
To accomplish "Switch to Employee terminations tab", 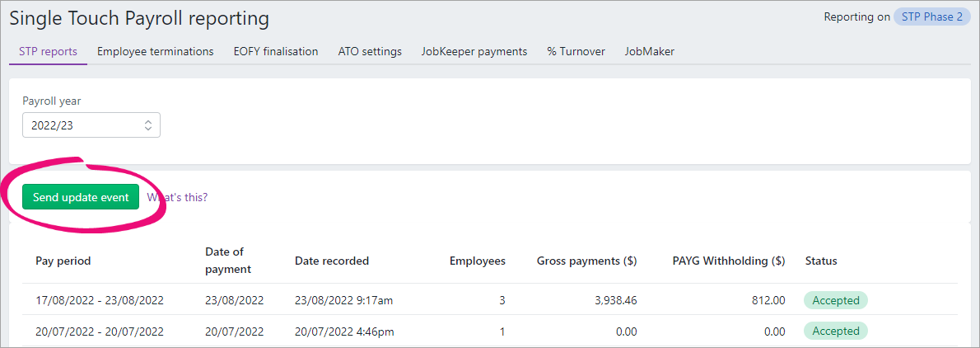I will pyautogui.click(x=155, y=51).
